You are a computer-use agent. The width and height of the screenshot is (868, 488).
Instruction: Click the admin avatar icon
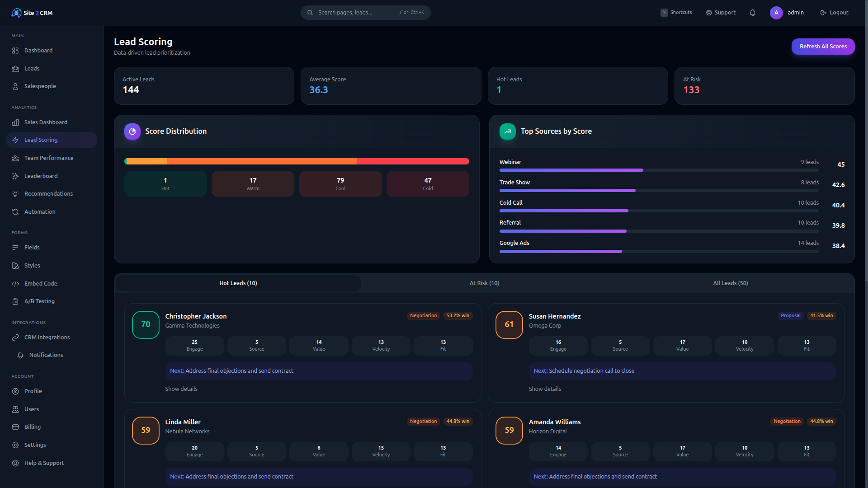pyautogui.click(x=776, y=13)
